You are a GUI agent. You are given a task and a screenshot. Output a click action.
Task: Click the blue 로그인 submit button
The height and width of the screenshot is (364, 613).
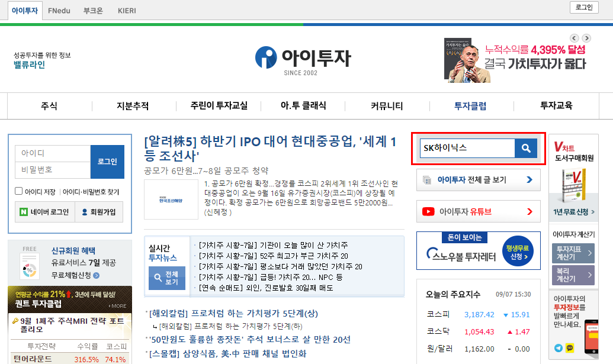pos(108,162)
